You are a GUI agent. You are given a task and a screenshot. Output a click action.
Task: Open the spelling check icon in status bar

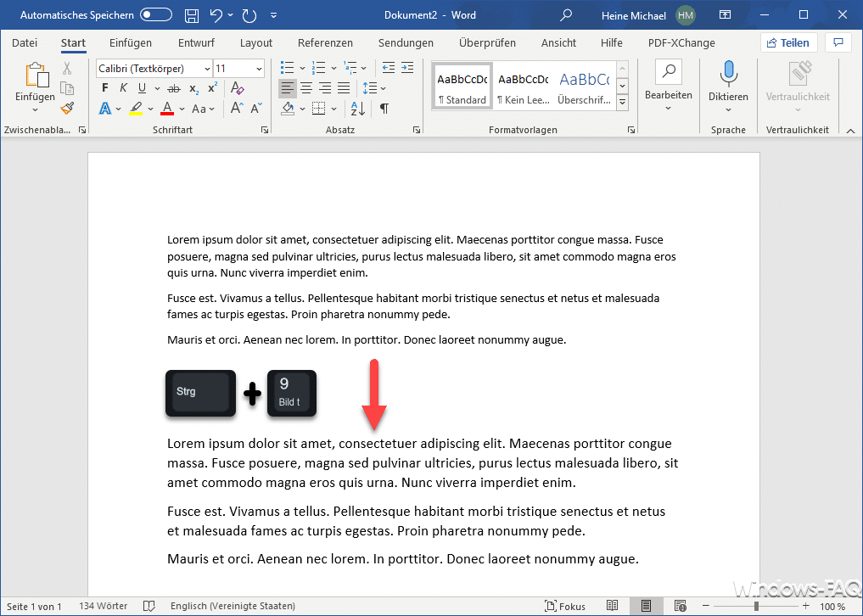pos(149,606)
